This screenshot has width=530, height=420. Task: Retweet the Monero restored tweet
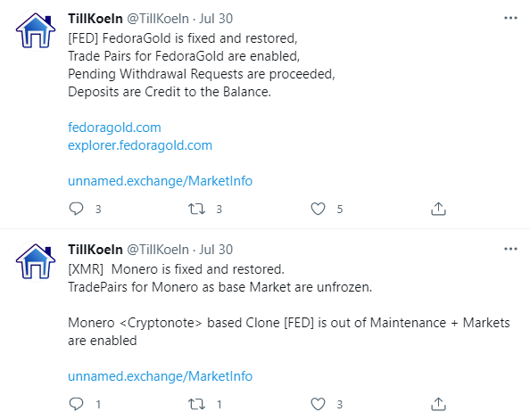tap(196, 404)
